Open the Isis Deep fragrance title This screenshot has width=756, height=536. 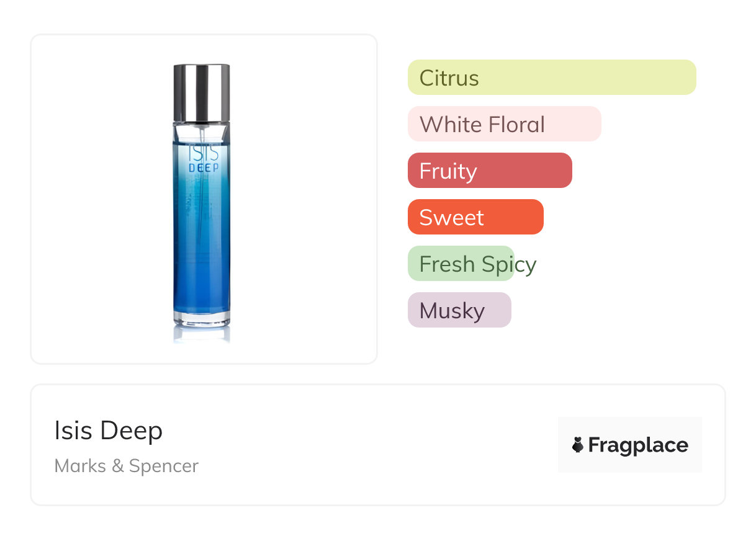[108, 431]
